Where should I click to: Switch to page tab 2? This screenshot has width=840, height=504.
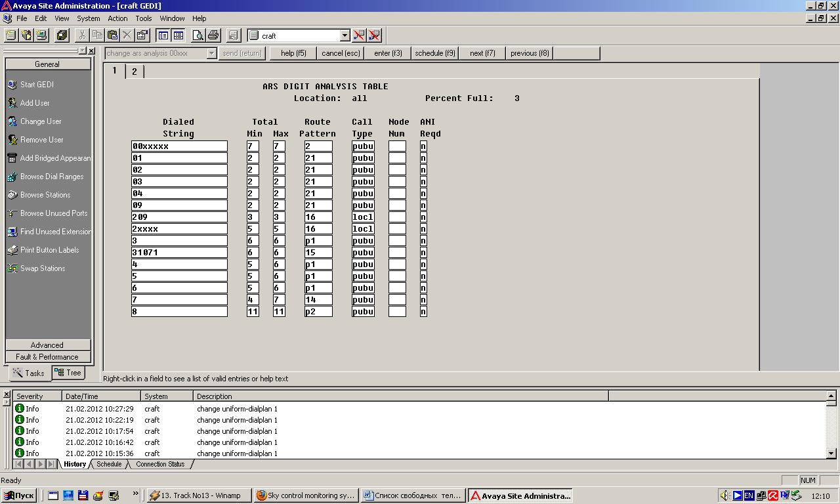click(x=134, y=72)
